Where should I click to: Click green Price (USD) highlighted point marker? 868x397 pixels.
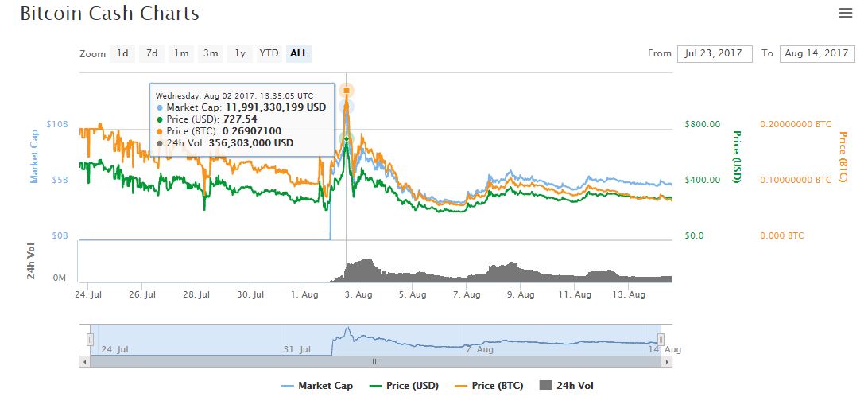347,138
